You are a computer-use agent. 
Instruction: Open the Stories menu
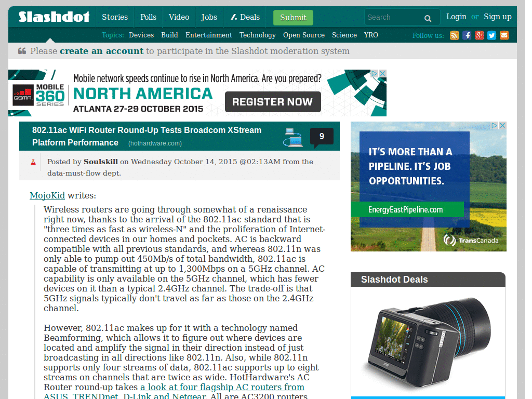pyautogui.click(x=115, y=17)
